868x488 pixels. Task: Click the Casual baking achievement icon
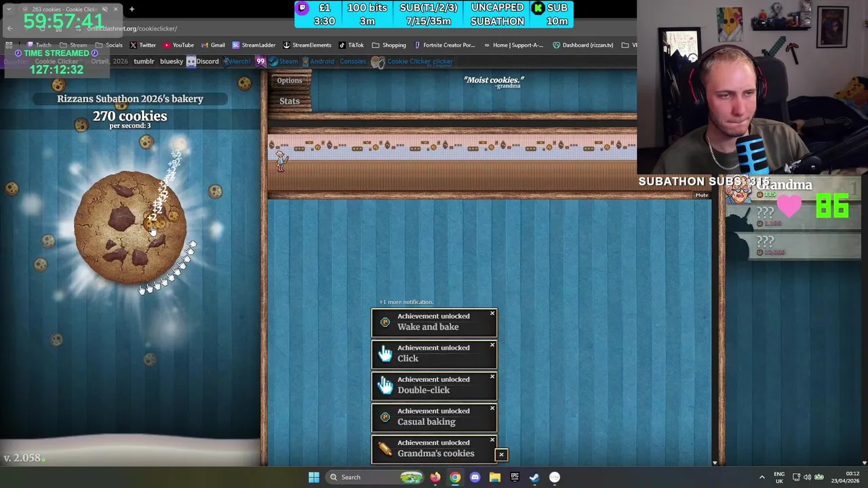385,417
